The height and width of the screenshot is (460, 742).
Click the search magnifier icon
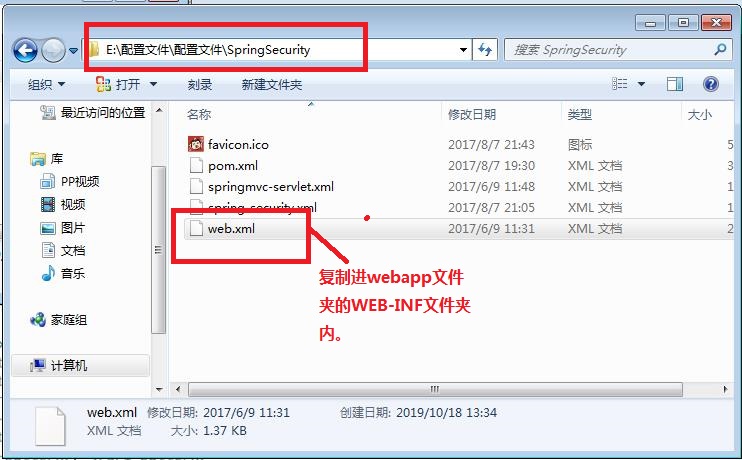[720, 49]
